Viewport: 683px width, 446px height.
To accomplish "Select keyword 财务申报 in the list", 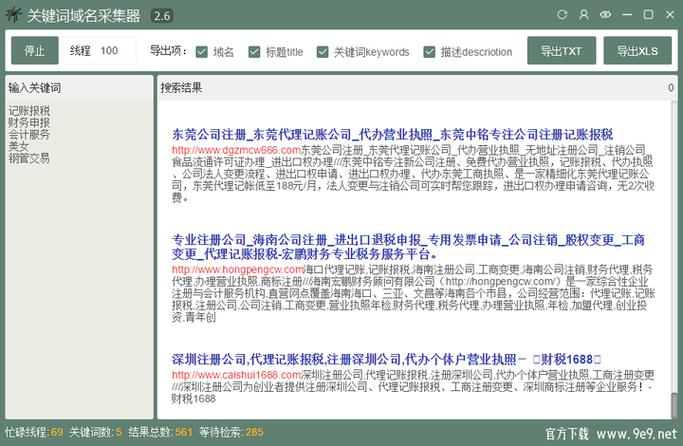I will [29, 122].
